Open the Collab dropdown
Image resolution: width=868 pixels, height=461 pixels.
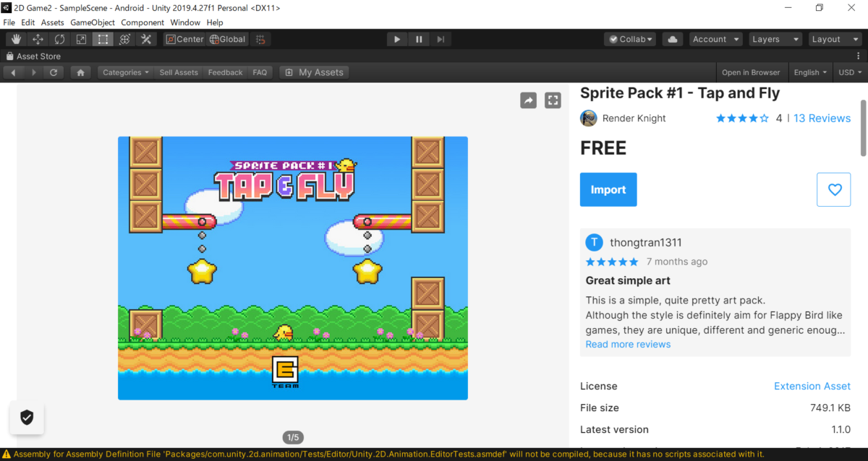[631, 39]
